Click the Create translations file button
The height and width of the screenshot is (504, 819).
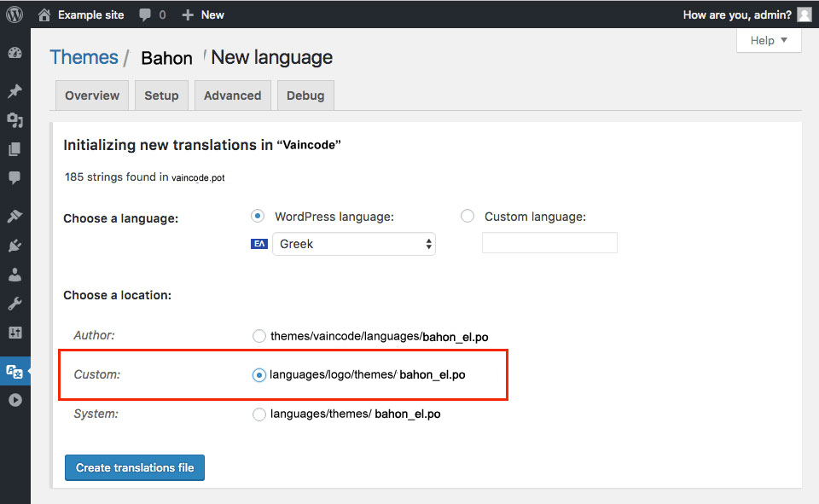(x=135, y=467)
